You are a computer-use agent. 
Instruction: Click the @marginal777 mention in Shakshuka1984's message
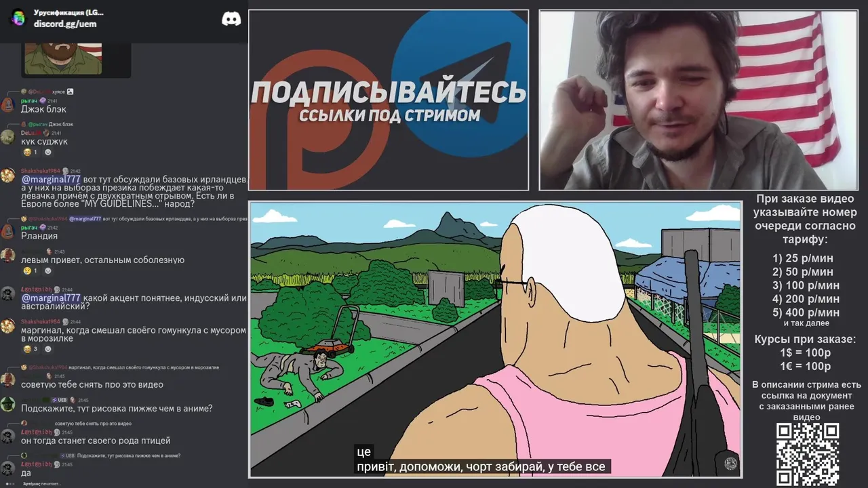click(51, 180)
